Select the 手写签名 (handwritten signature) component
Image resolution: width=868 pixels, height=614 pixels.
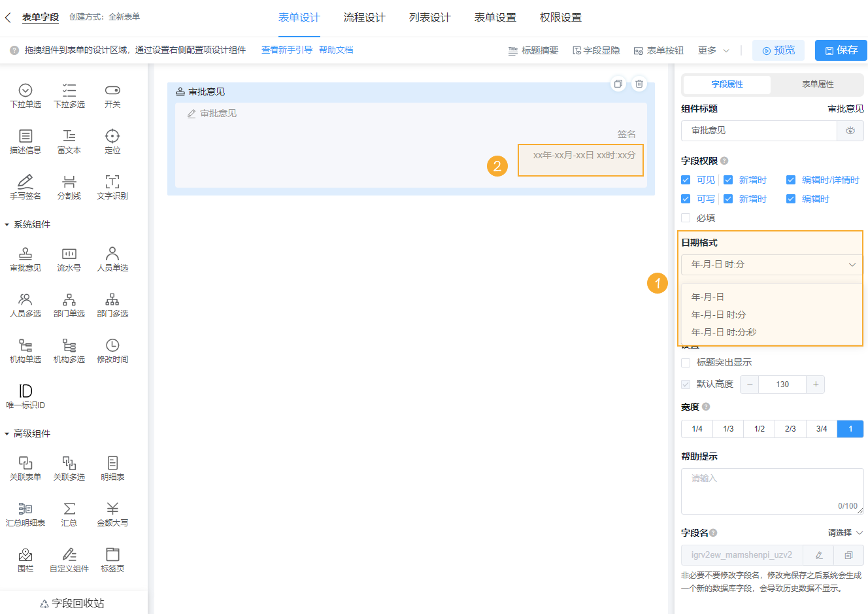pyautogui.click(x=25, y=186)
